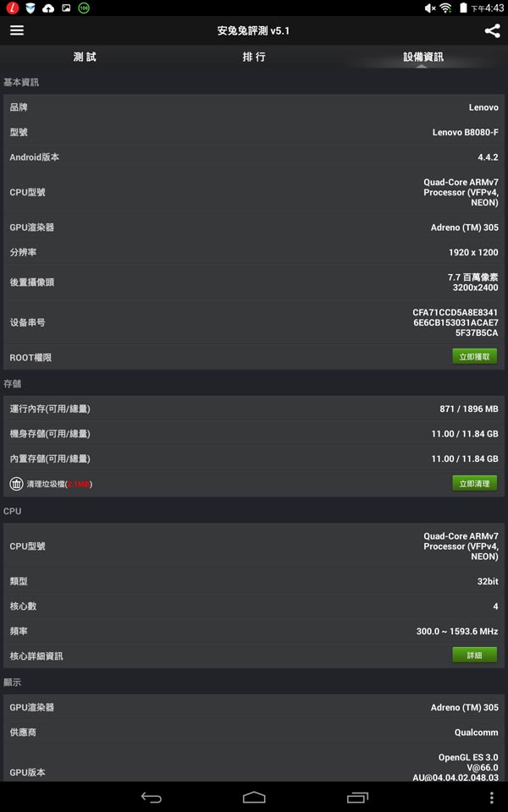
Task: Switch to the 排行 tab
Action: click(x=254, y=57)
